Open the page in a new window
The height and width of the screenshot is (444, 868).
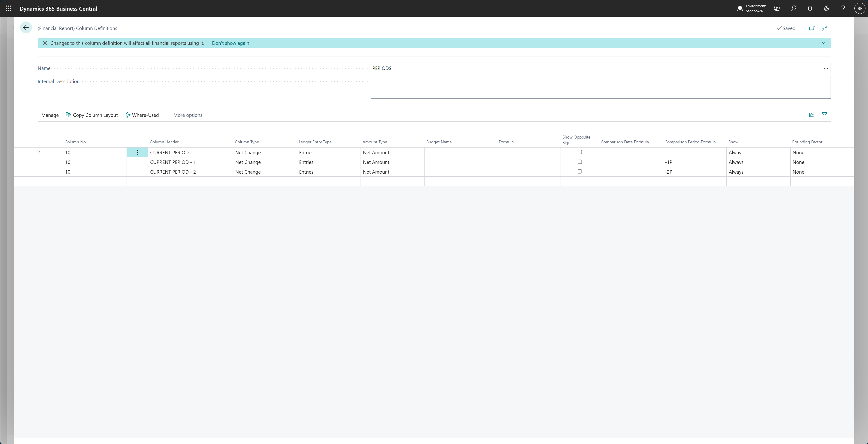(812, 28)
